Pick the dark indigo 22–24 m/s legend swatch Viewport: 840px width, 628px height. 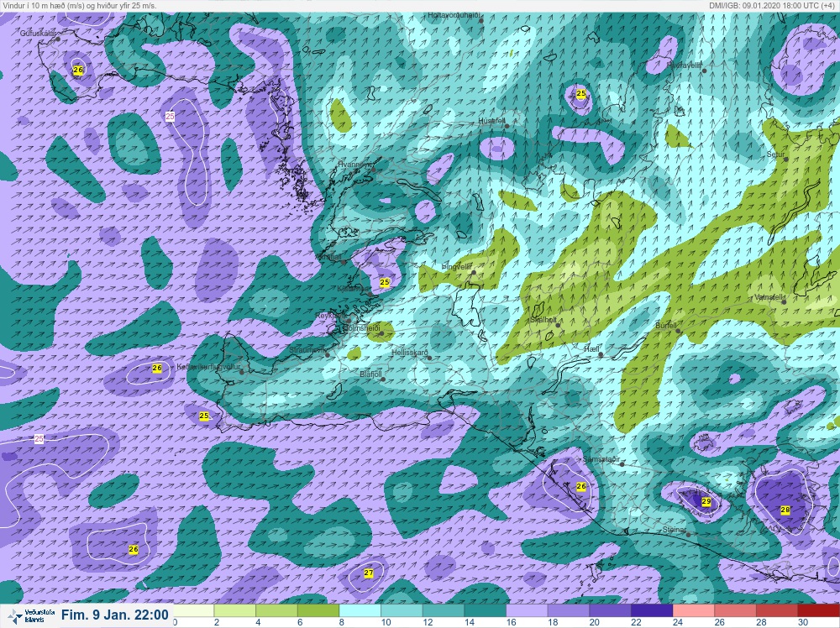tap(652, 610)
